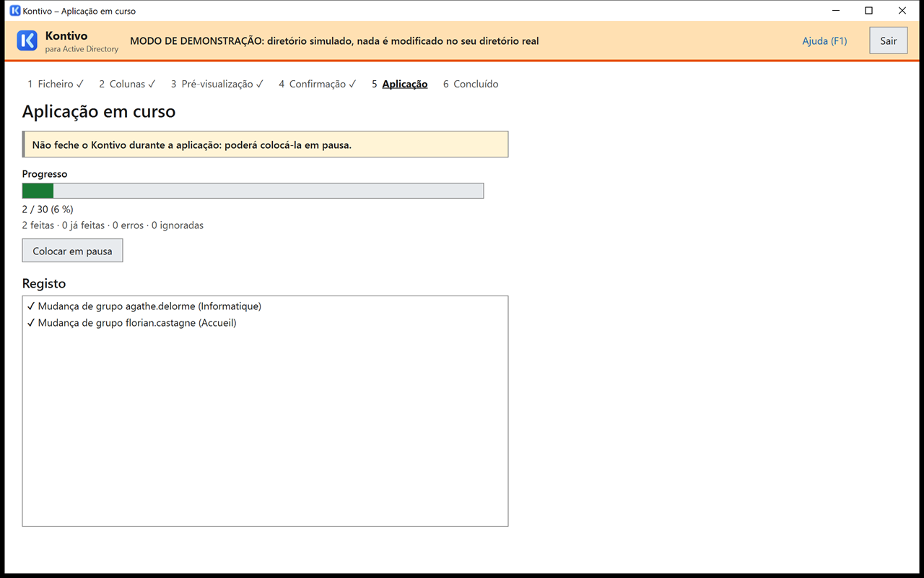Screen dimensions: 924x578
Task: Open the Ajuda (F1) link
Action: (x=824, y=40)
